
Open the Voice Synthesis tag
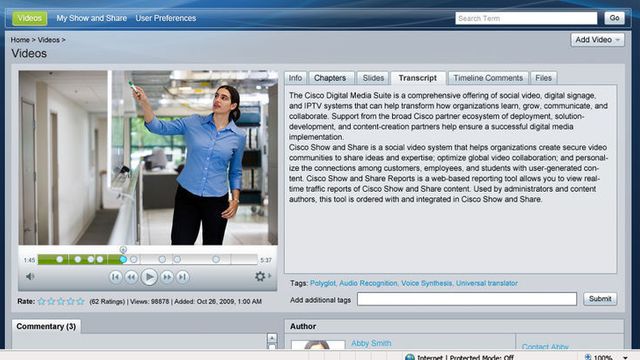pos(427,283)
